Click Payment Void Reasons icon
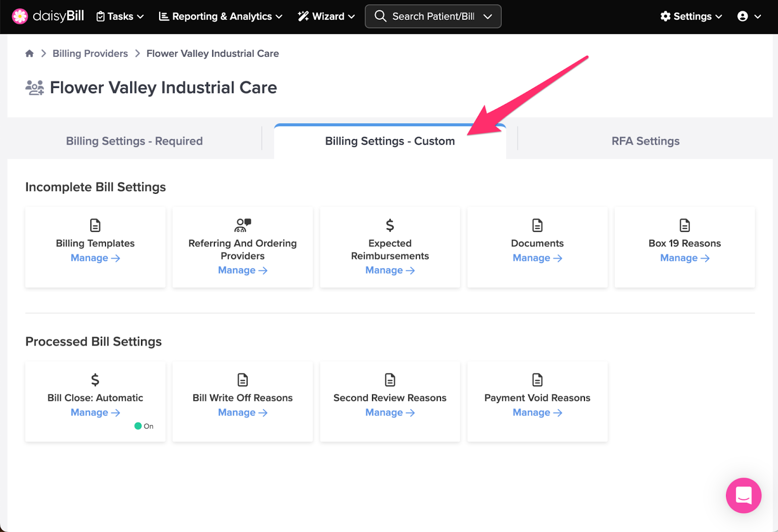778x532 pixels. click(537, 380)
